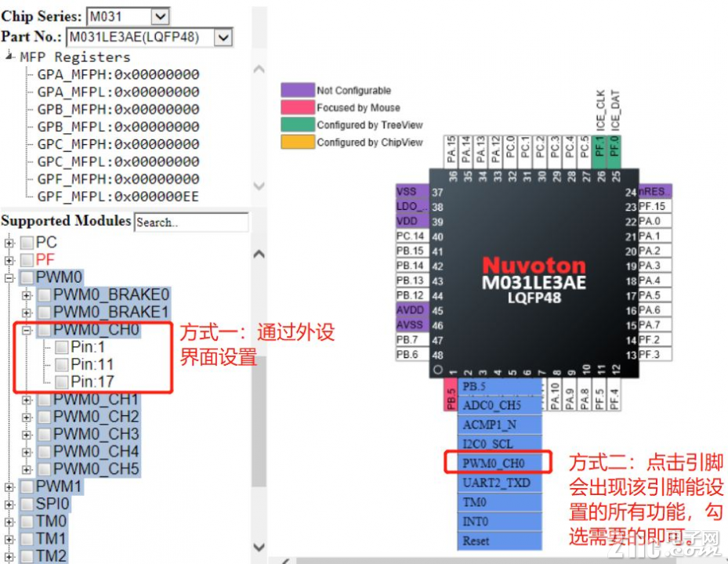728x564 pixels.
Task: Expand the PWM0_CH3 node
Action: (x=27, y=435)
